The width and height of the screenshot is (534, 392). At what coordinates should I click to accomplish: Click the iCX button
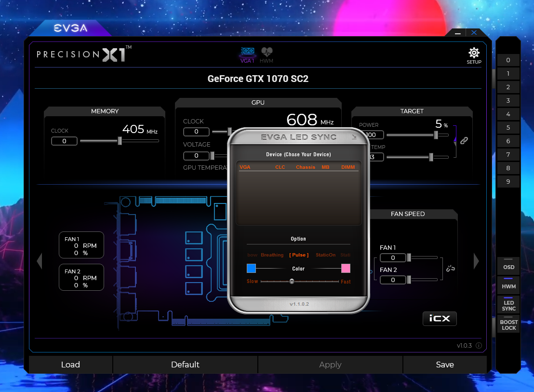440,318
